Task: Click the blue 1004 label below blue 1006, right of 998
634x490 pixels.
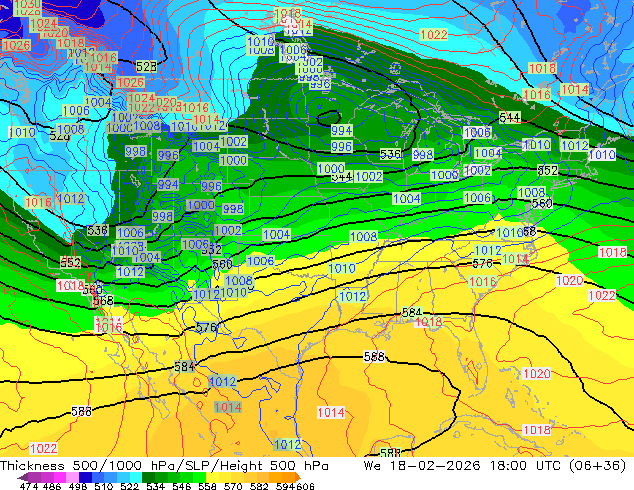Action: coord(488,153)
